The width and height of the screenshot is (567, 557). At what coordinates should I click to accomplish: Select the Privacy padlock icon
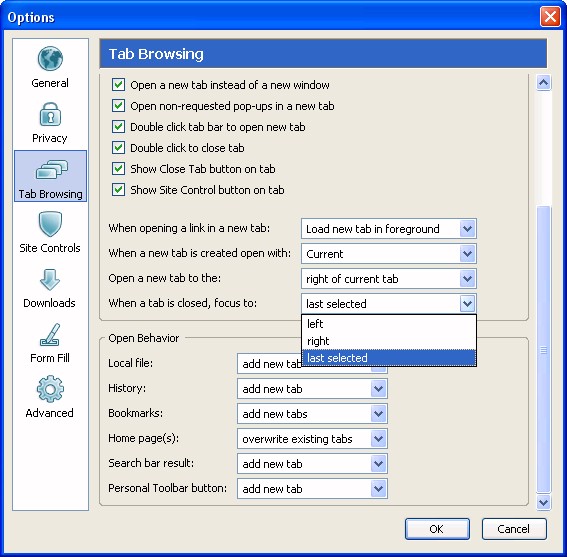point(50,114)
